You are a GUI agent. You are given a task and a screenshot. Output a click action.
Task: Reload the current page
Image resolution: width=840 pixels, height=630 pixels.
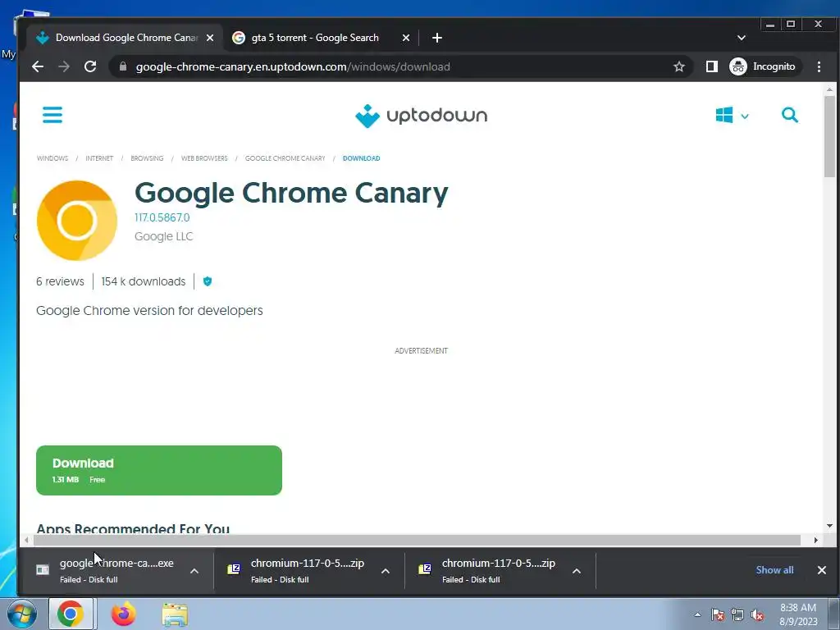click(x=90, y=66)
